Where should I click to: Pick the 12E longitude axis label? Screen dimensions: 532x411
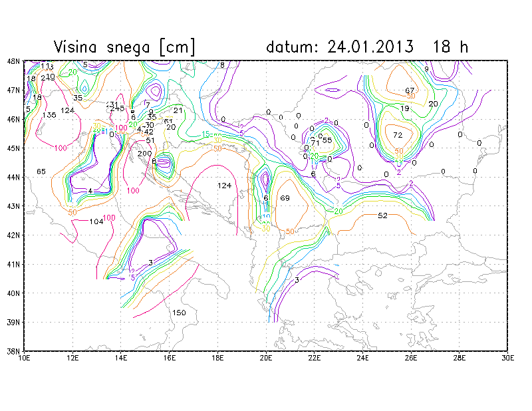(72, 358)
